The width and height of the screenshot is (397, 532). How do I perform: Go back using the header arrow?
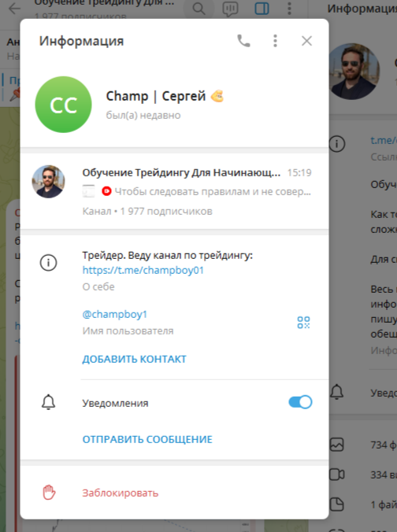click(15, 9)
